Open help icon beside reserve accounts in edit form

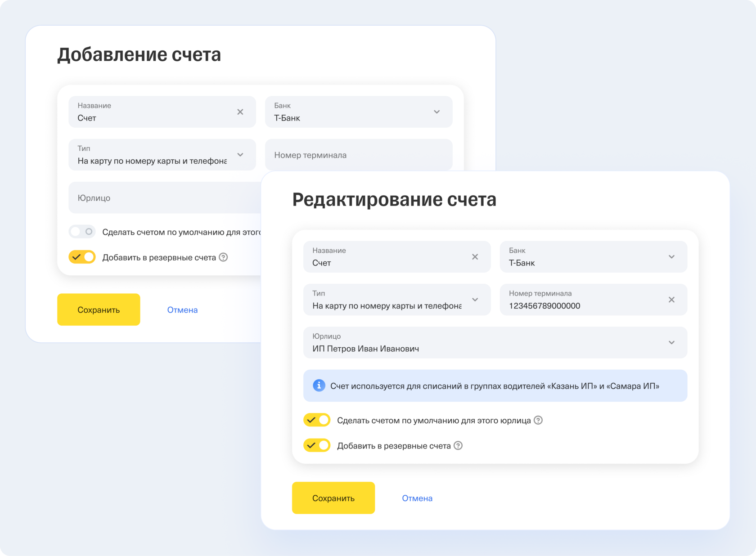[458, 446]
